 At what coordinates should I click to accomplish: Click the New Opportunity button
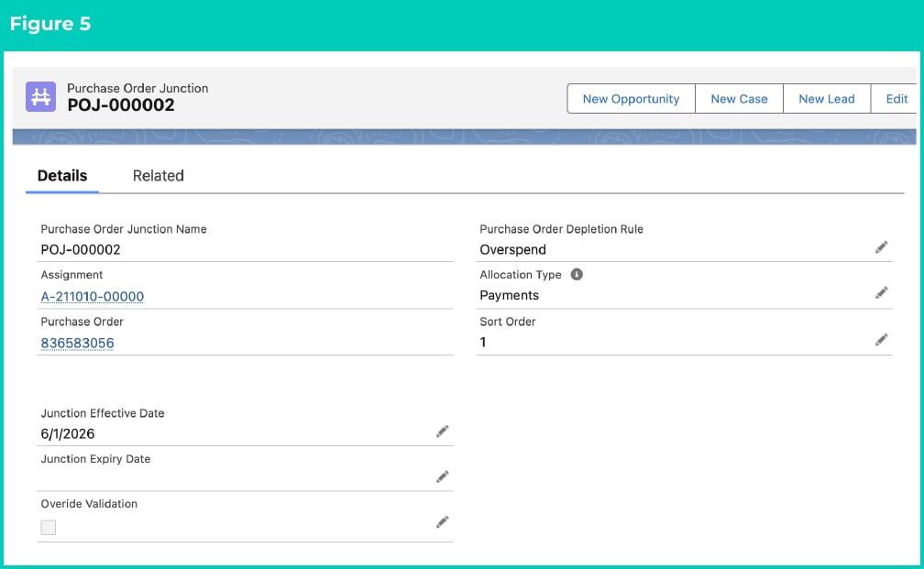tap(631, 99)
